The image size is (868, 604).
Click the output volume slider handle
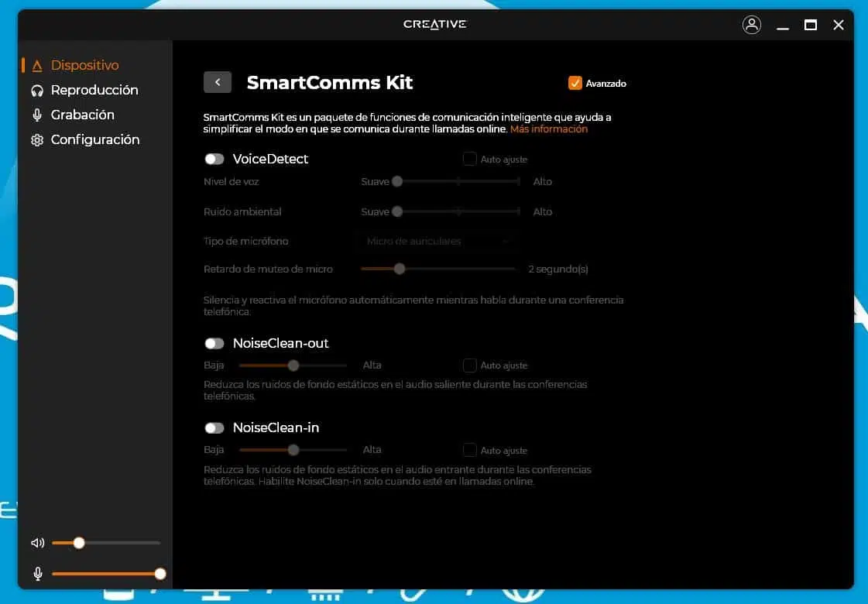click(x=79, y=543)
